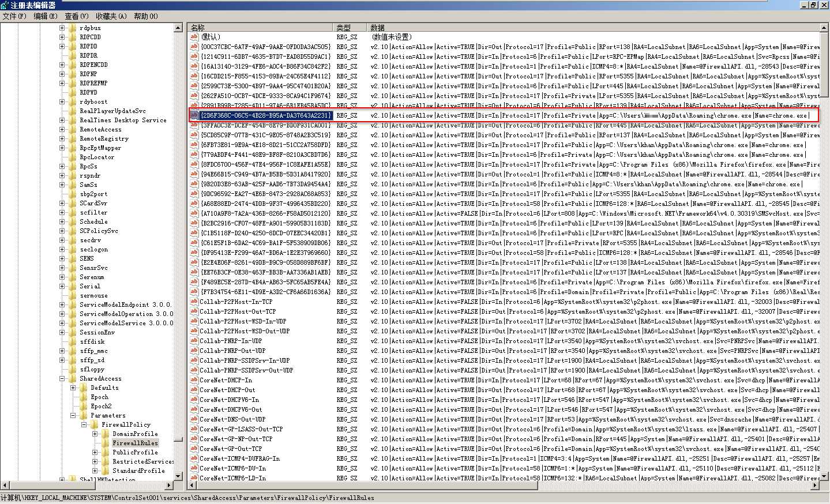Open the 收藏夹(A) menu
The height and width of the screenshot is (504, 830).
(111, 16)
